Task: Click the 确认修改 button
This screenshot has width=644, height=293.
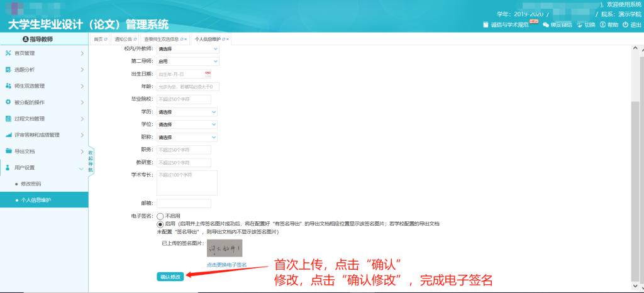Action: coord(170,277)
